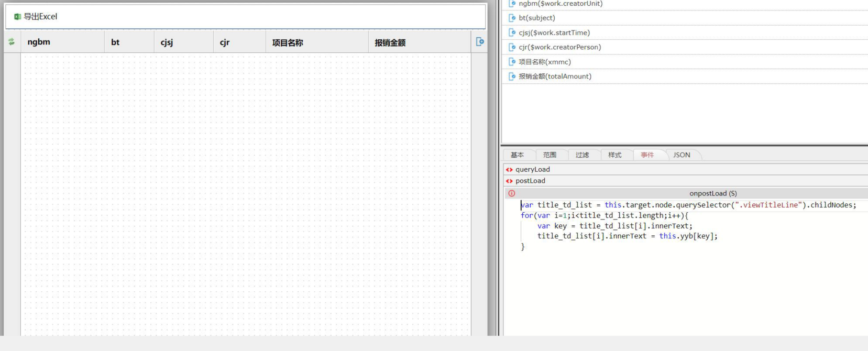Expand the postLoad event section

coord(530,181)
